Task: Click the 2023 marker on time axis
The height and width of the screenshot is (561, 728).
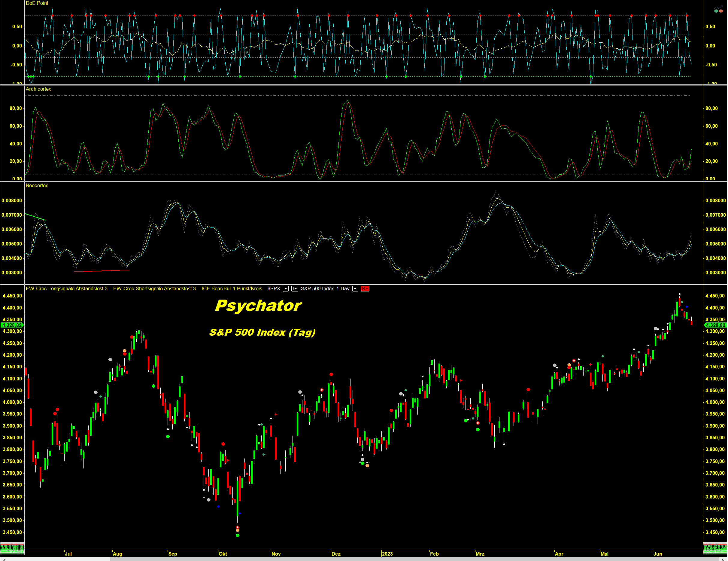Action: pyautogui.click(x=387, y=554)
